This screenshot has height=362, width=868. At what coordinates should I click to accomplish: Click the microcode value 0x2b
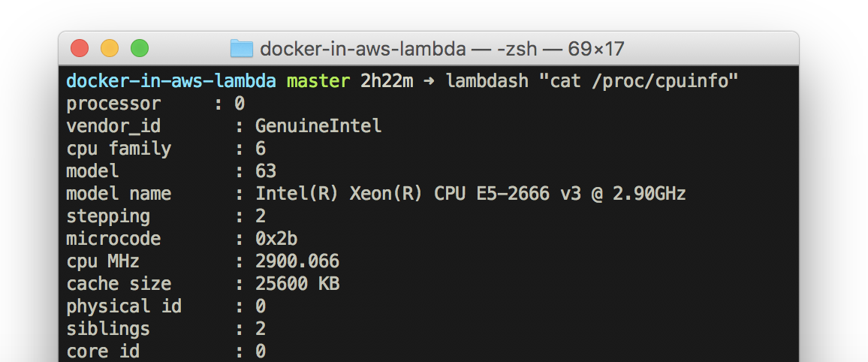[276, 239]
